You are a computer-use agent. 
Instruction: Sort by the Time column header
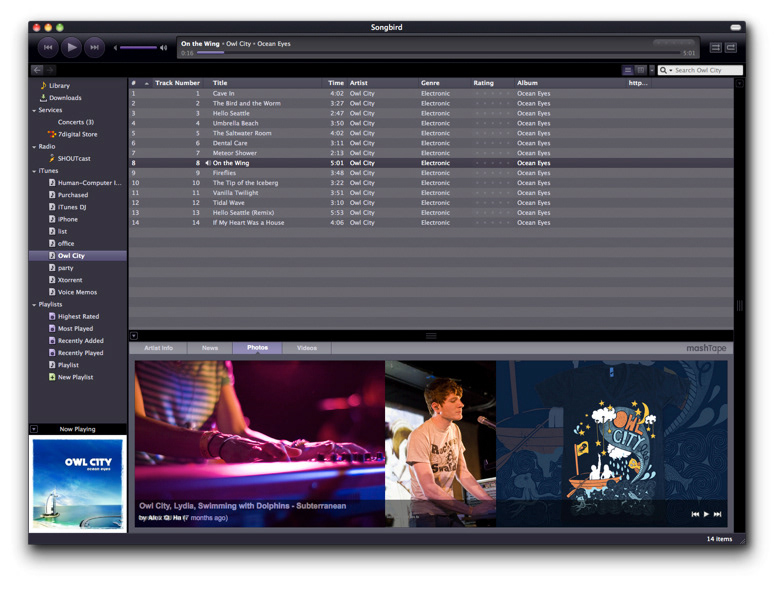click(336, 83)
